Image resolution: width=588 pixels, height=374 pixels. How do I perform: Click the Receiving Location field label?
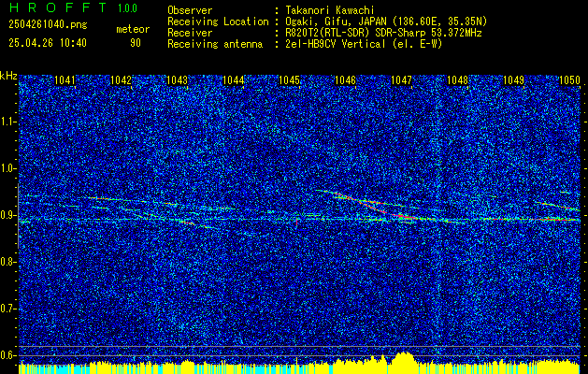tap(218, 22)
